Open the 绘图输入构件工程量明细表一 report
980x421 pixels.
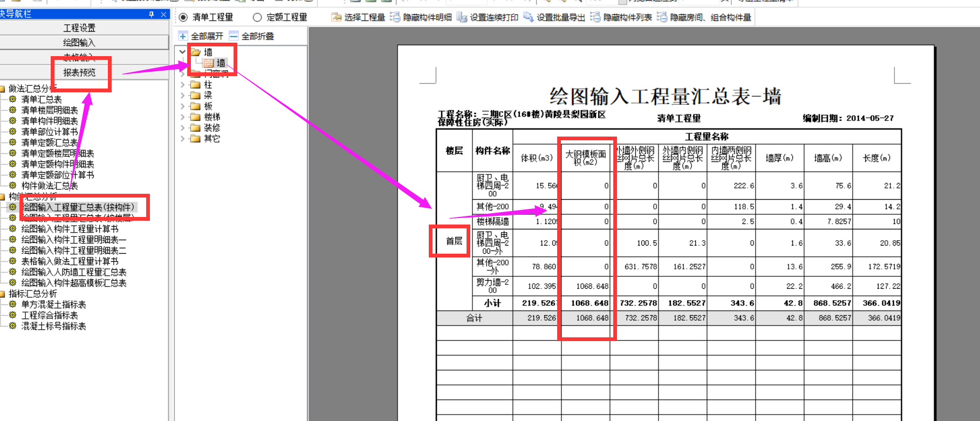click(x=74, y=240)
